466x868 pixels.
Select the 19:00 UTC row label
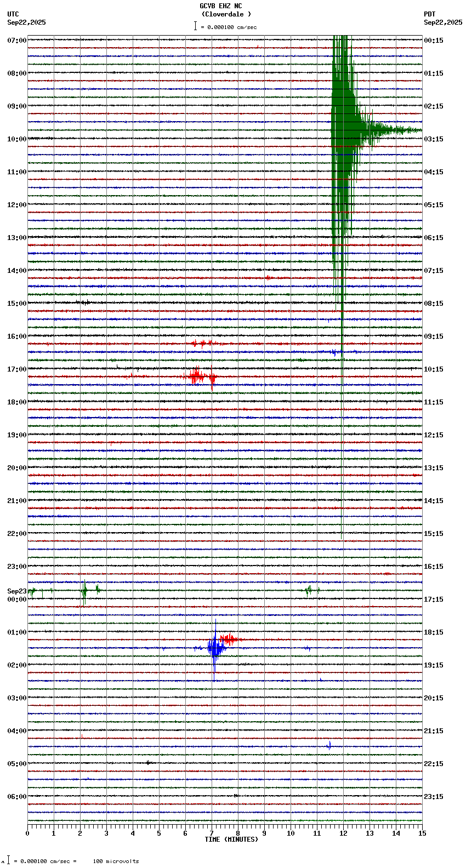17,435
